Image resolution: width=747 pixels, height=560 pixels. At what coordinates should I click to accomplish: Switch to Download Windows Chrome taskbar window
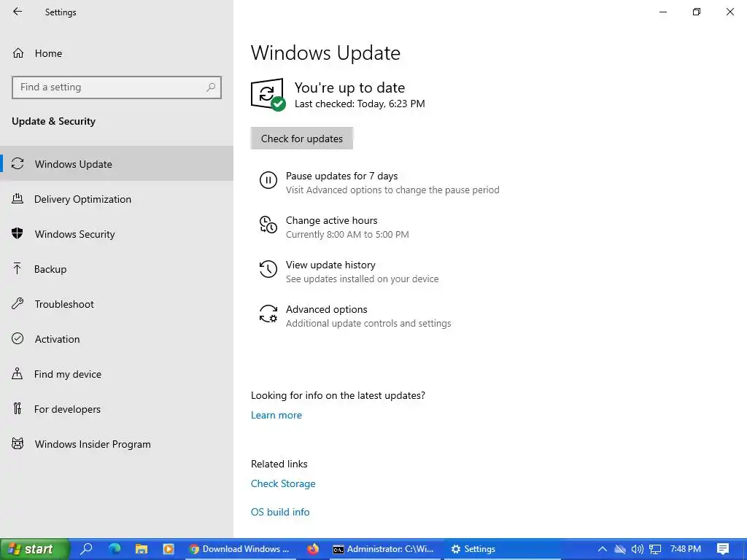click(239, 549)
